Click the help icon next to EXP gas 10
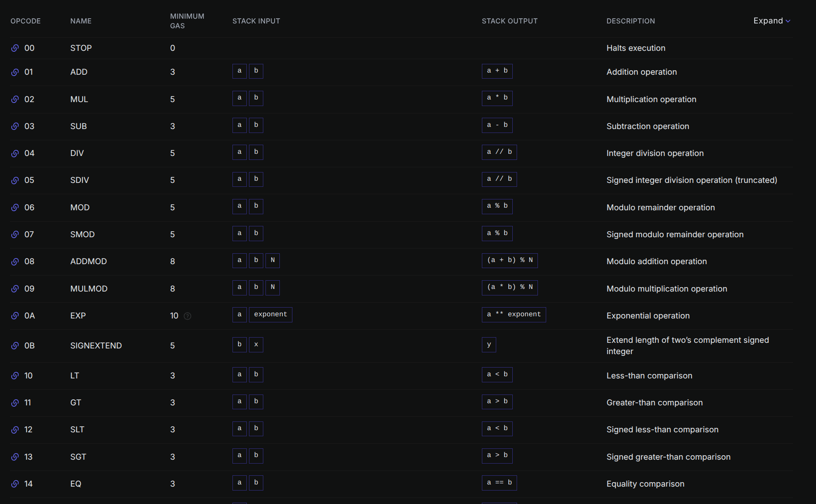The image size is (816, 504). click(187, 316)
